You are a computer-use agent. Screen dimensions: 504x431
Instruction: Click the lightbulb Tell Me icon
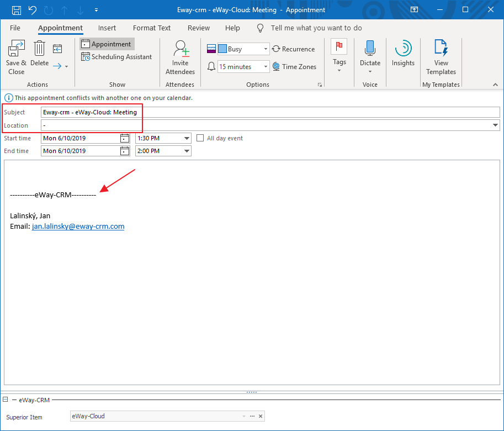click(x=261, y=28)
